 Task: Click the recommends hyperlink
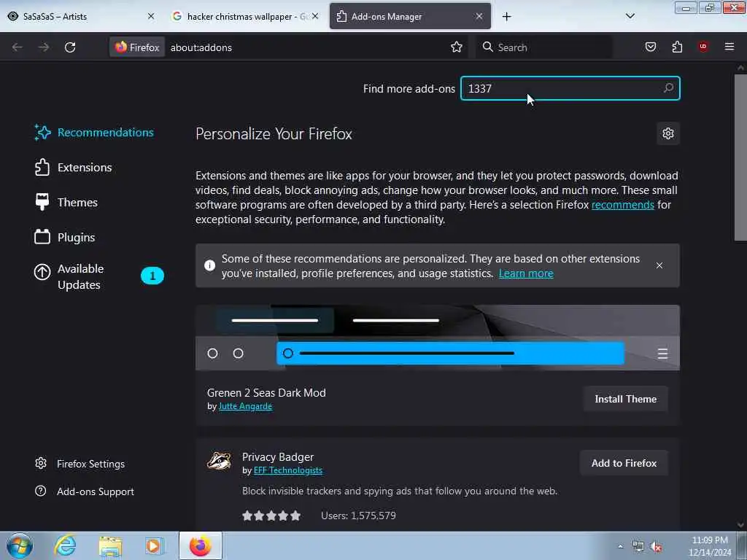pyautogui.click(x=623, y=205)
